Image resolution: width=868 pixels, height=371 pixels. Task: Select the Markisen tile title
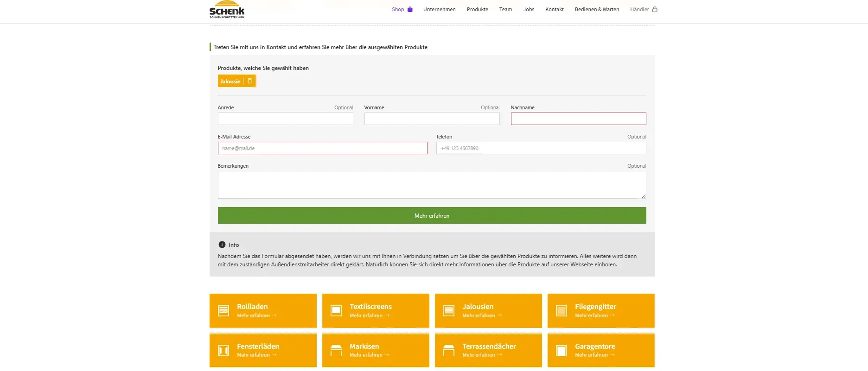(364, 346)
